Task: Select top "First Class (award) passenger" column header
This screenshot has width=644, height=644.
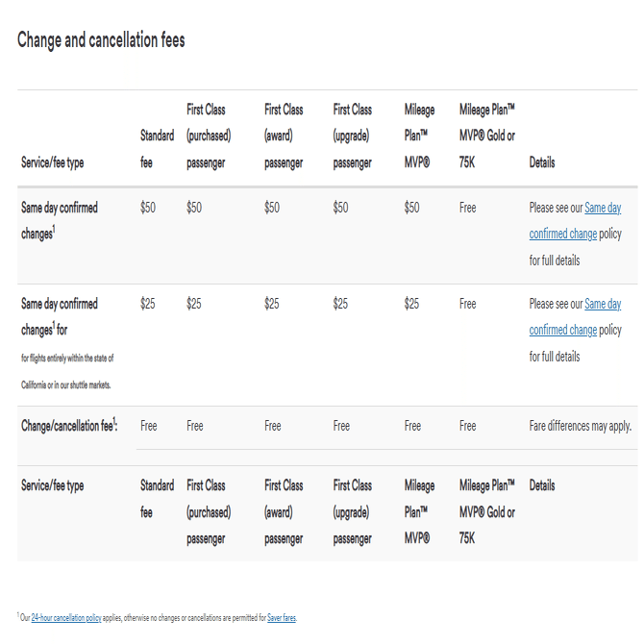Action: (x=284, y=136)
